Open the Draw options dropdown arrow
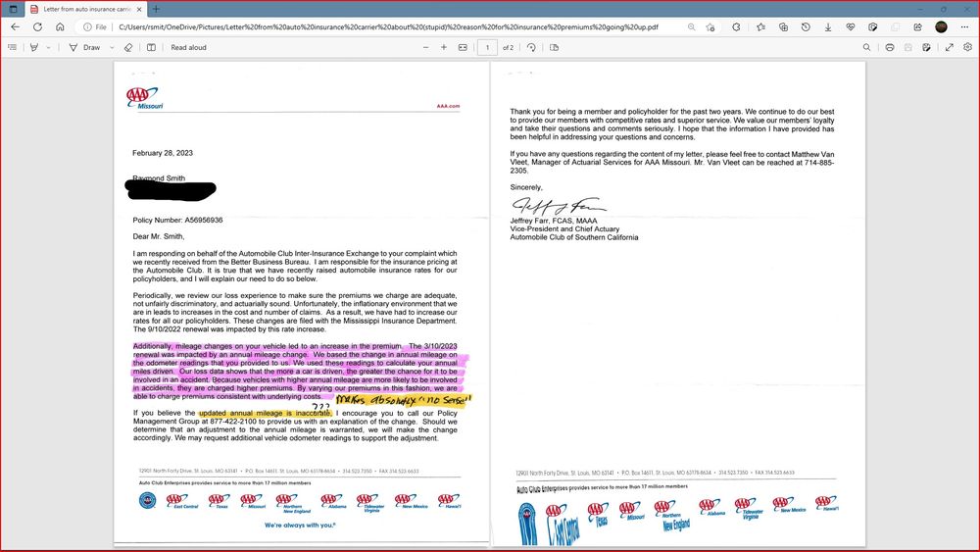Viewport: 980px width, 552px height. click(110, 47)
